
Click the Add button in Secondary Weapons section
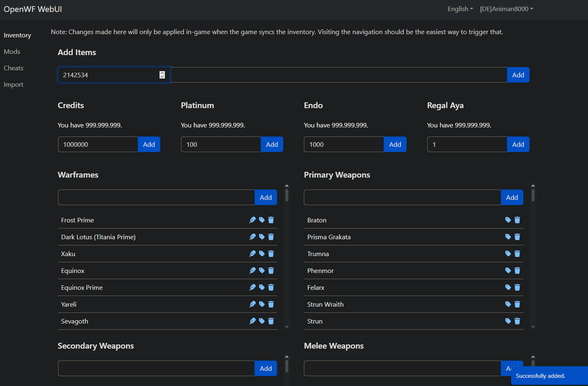click(x=266, y=368)
